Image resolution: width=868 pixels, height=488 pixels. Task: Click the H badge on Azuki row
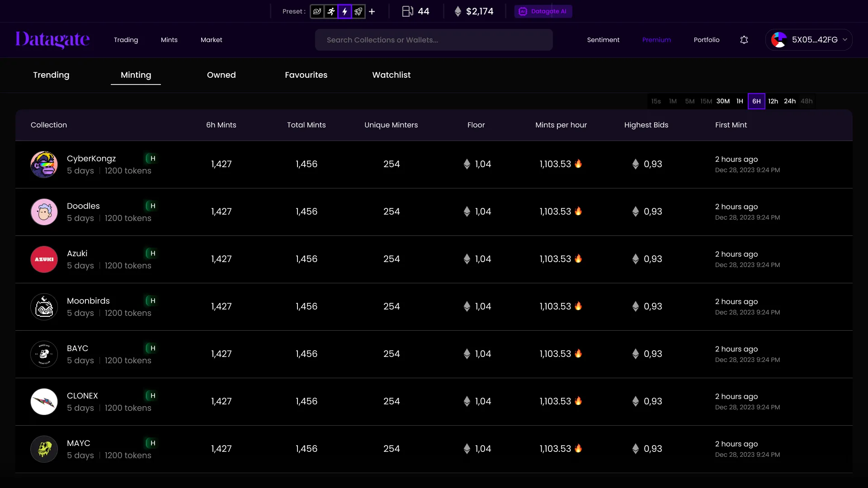click(x=151, y=253)
